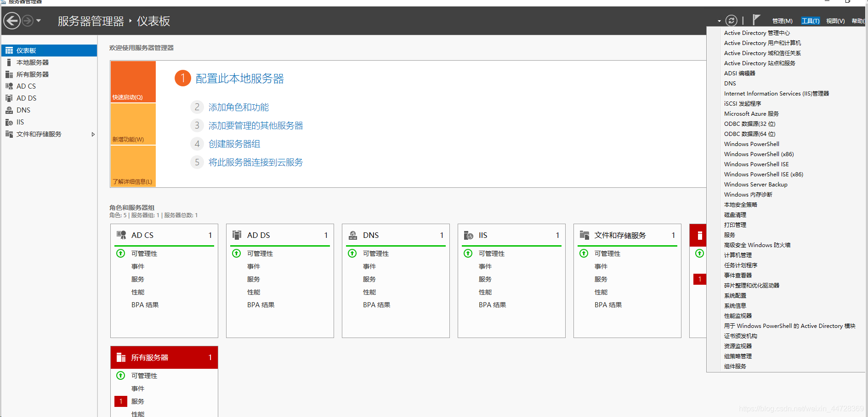Click green manageability icon in DNS tile

[352, 254]
